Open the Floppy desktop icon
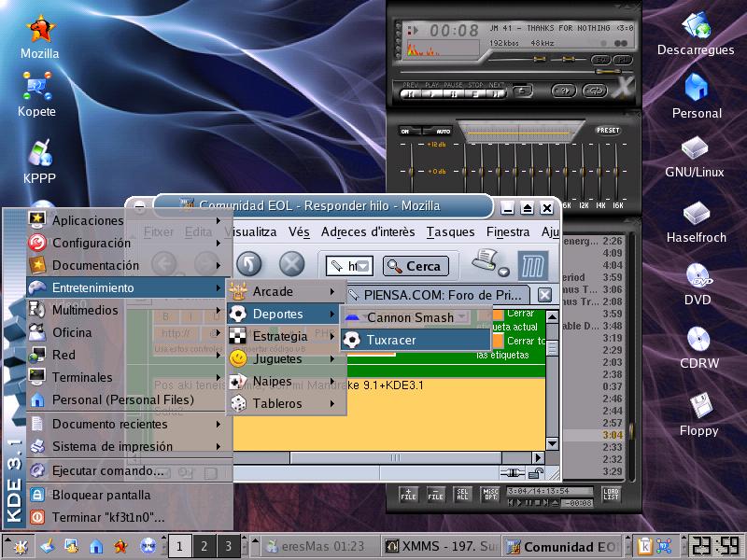This screenshot has height=560, width=747. (698, 407)
